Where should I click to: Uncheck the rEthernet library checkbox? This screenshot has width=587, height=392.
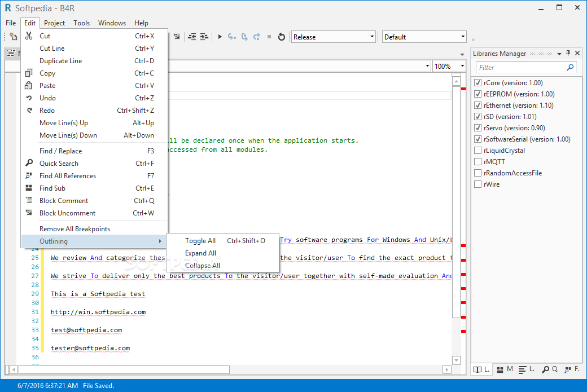point(478,105)
